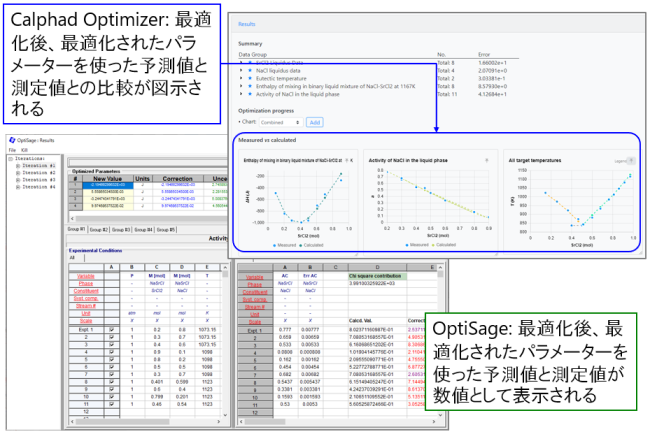Expand Iteration #4 in the tree

pos(18,187)
